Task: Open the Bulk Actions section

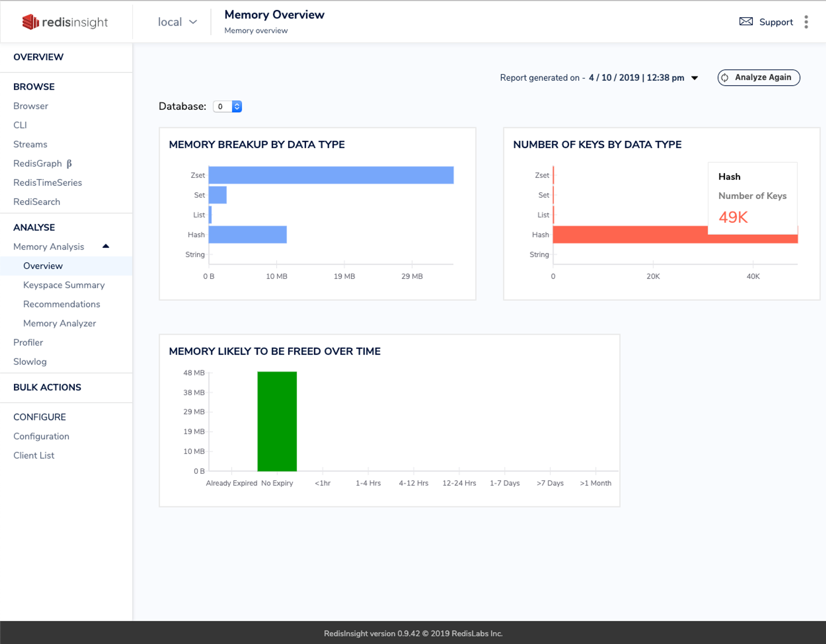Action: pos(47,387)
